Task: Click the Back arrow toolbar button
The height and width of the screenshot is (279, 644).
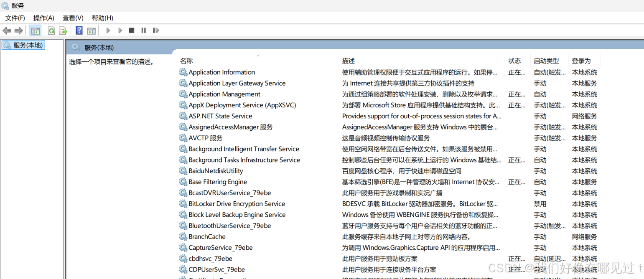Action: click(7, 30)
